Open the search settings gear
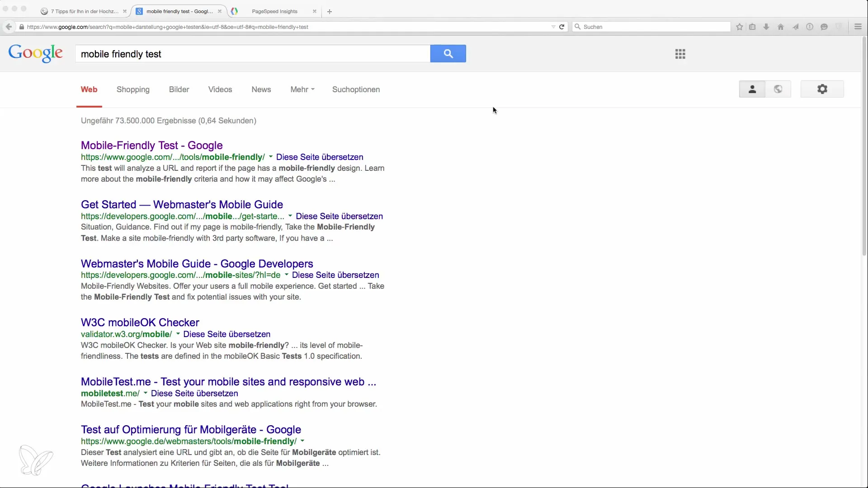Screen dimensions: 868x488 click(x=822, y=89)
